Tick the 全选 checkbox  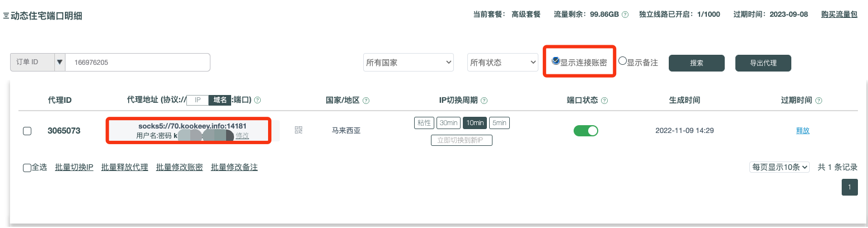tap(27, 168)
